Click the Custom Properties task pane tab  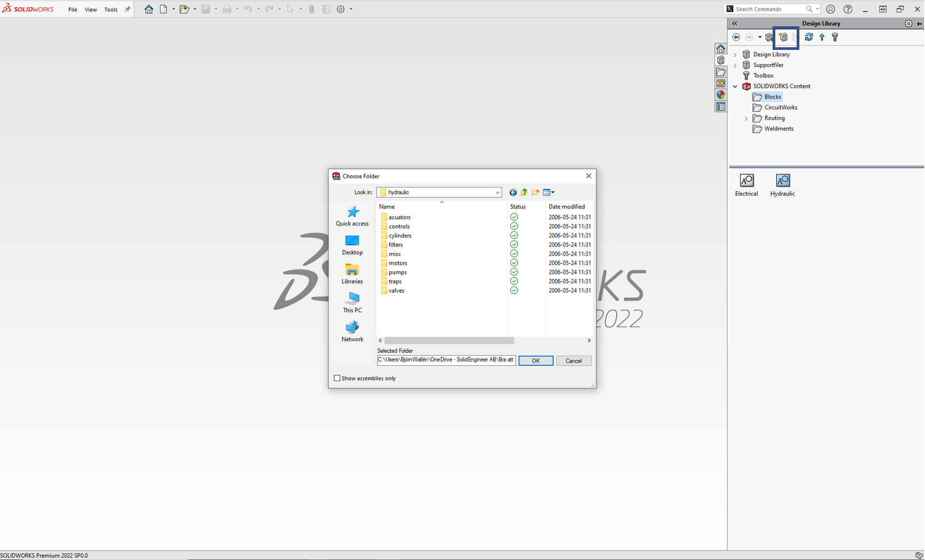coord(720,107)
